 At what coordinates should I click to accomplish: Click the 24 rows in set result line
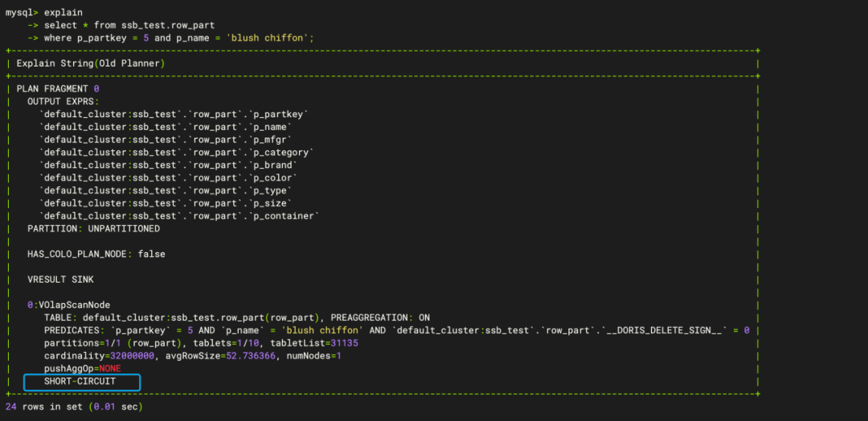point(74,407)
